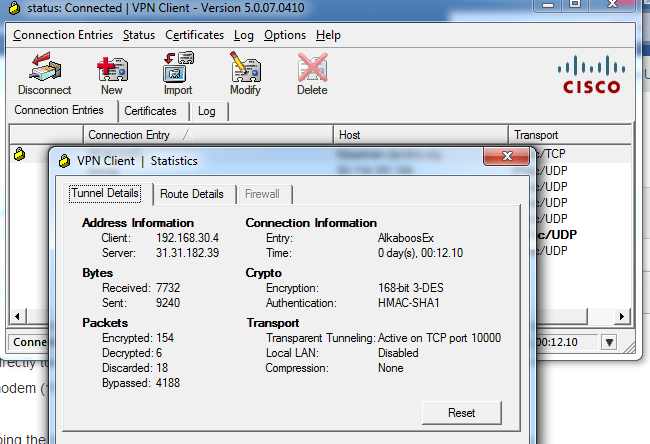
Task: Click the horizontal scrollbar right arrow
Action: tap(621, 316)
